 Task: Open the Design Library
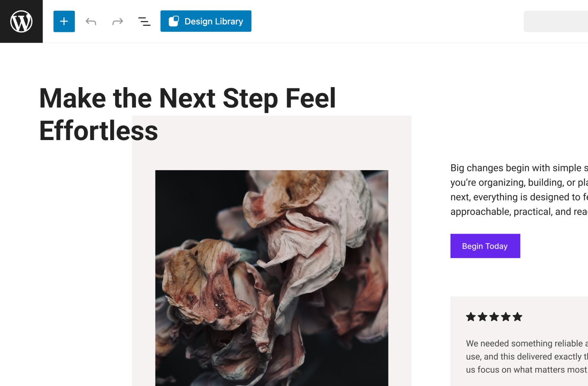coord(206,21)
